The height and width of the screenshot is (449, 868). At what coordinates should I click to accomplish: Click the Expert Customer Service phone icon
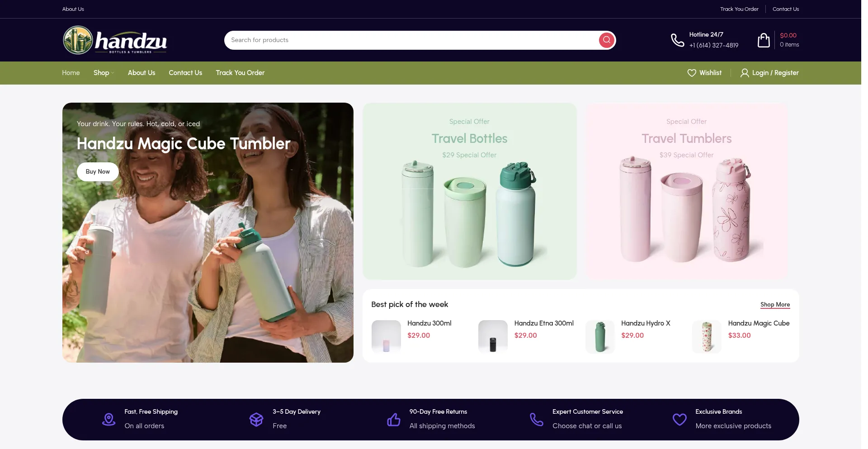coord(537,419)
